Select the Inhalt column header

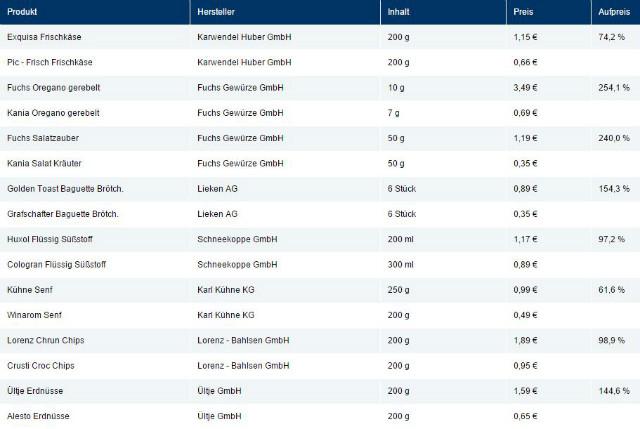click(x=397, y=12)
